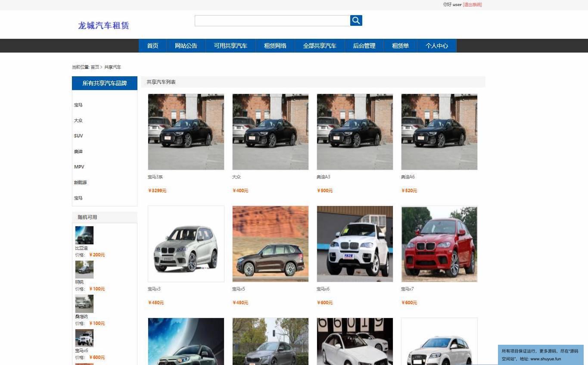Viewport: 588px width, 365px height.
Task: Open the silver 宝马x3 car image
Action: [x=186, y=244]
